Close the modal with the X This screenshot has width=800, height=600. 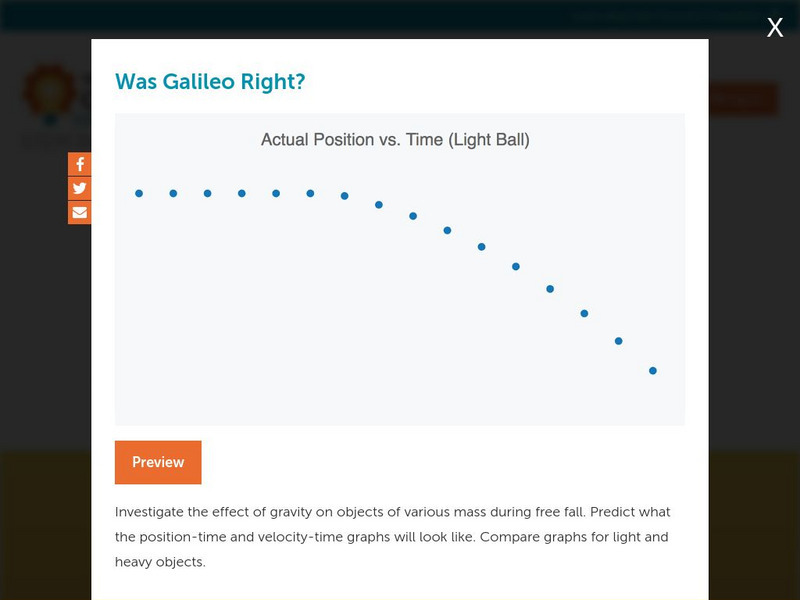(x=775, y=28)
